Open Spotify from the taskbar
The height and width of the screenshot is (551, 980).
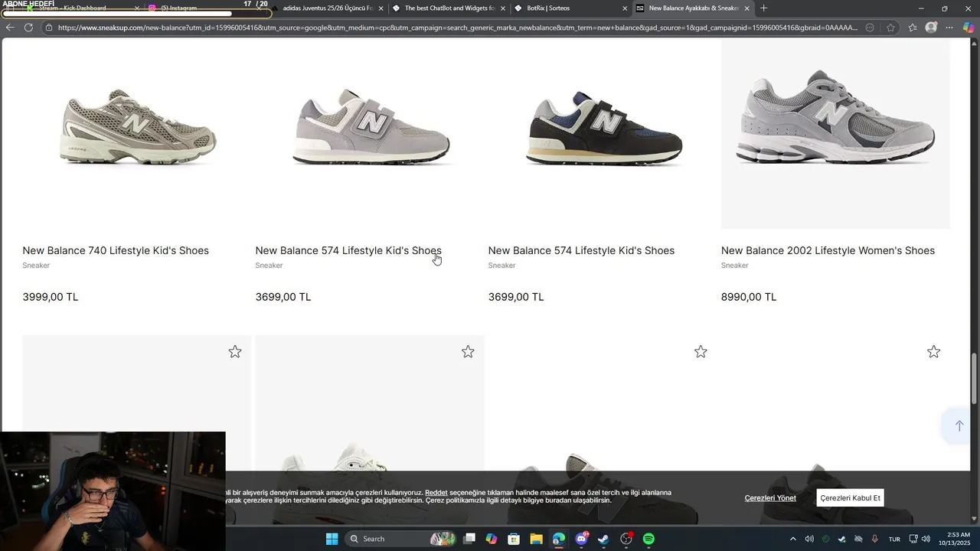click(648, 539)
